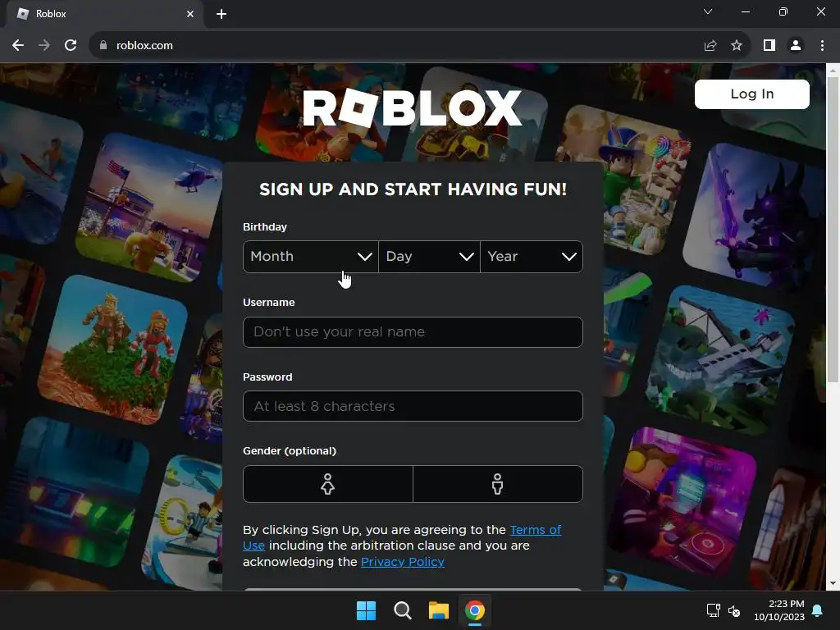840x630 pixels.
Task: Click the dragon game thumbnail in the background
Action: 756,214
